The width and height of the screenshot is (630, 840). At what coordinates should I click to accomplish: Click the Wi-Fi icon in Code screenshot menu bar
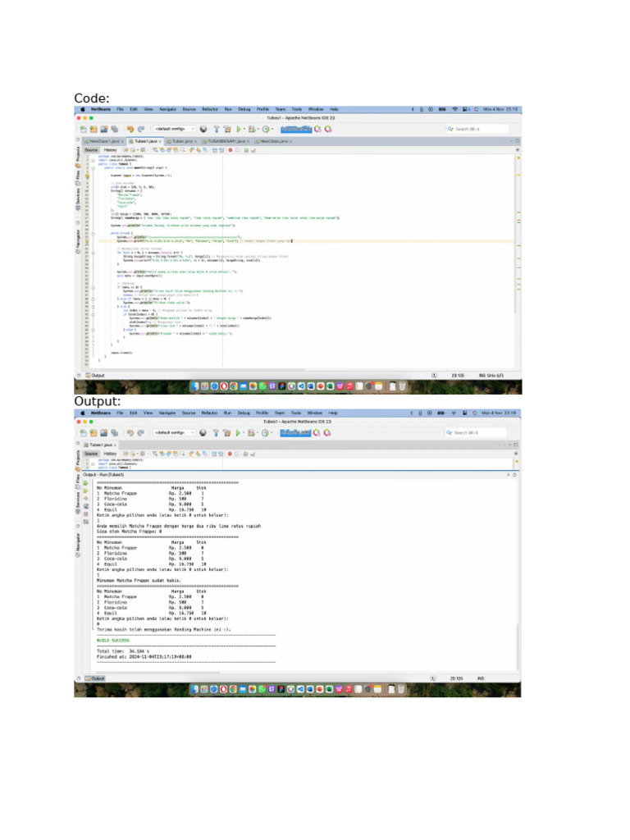[454, 109]
